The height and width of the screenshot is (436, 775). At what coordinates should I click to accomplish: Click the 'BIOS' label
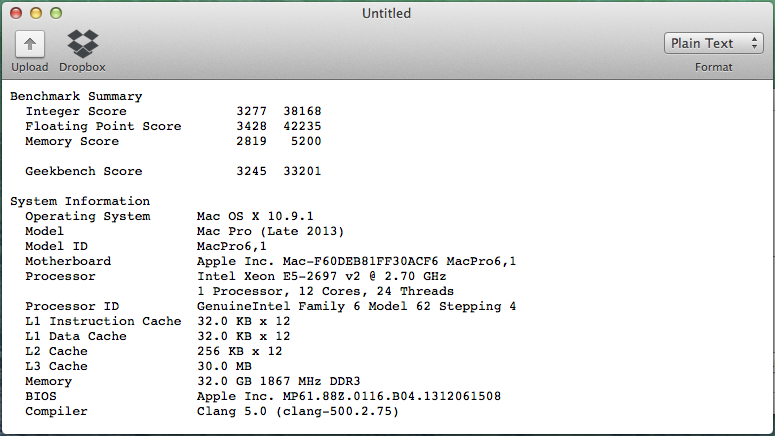(41, 396)
